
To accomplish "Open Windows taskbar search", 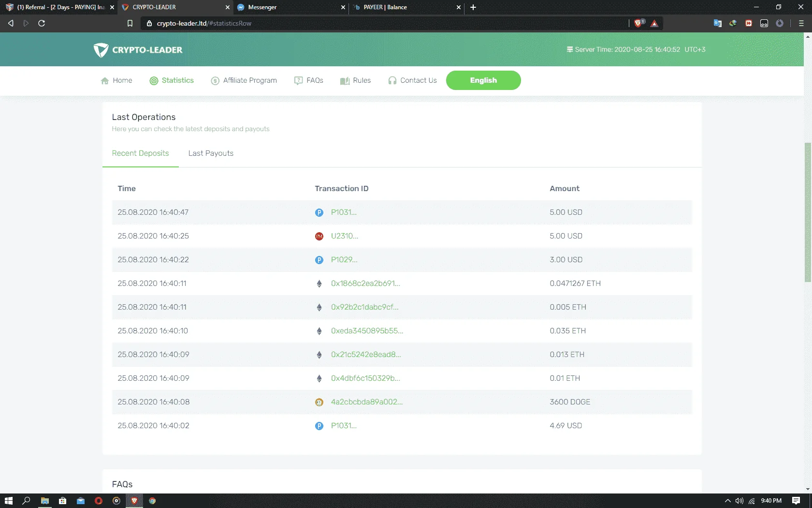I will [x=27, y=501].
